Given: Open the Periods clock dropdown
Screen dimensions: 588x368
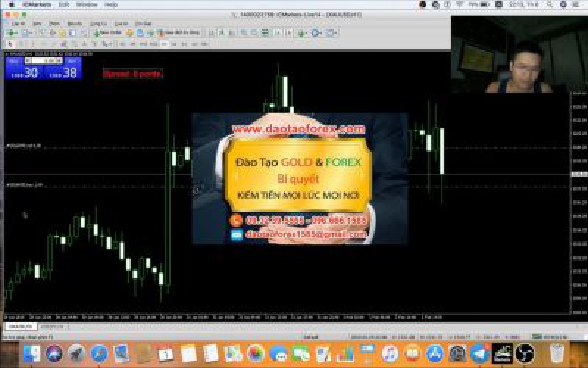Looking at the screenshot, I should pos(316,33).
